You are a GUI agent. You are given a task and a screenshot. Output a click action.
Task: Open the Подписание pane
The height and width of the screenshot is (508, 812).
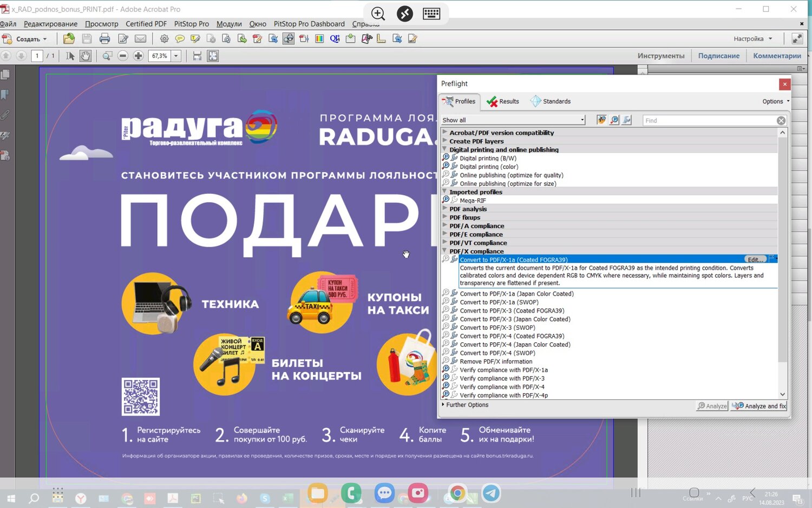click(719, 56)
